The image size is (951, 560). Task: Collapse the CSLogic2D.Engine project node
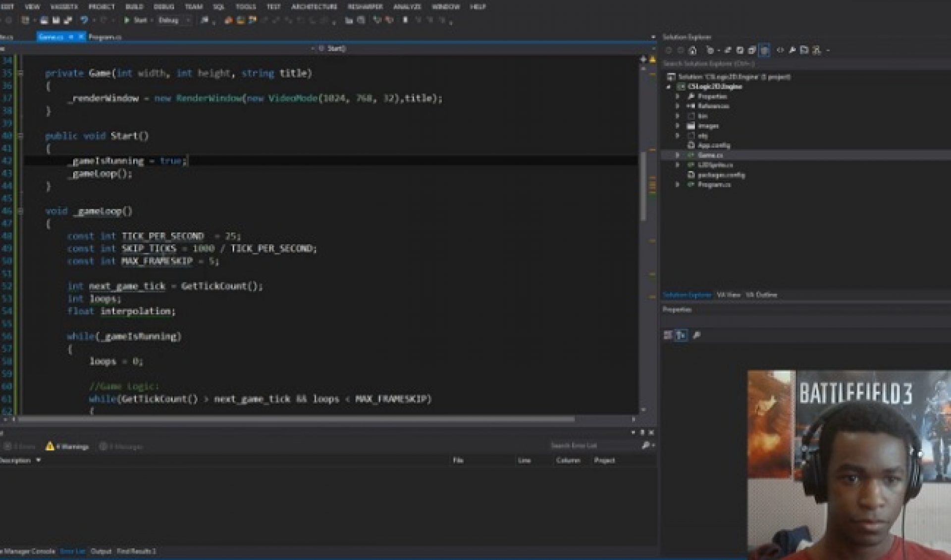click(x=669, y=87)
